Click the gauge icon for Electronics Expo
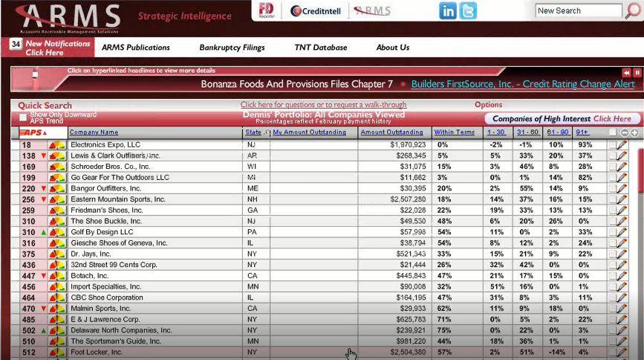The width and height of the screenshot is (644, 360). (x=57, y=145)
